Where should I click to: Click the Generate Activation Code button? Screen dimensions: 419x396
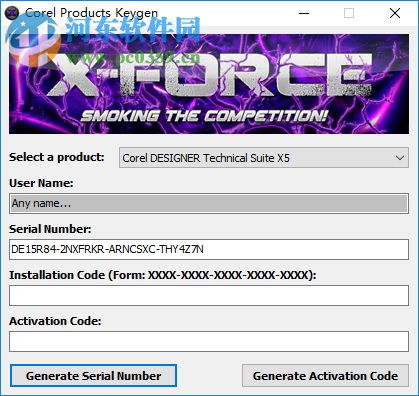click(x=325, y=376)
